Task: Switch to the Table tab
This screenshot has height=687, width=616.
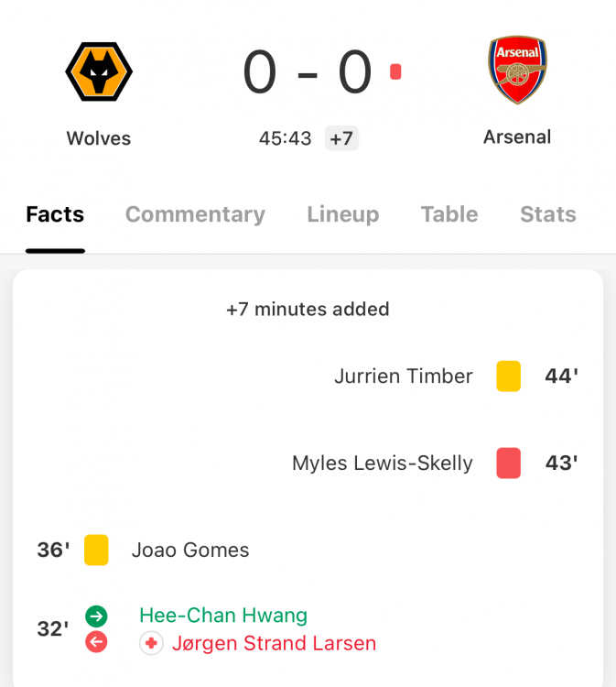Action: 449,214
